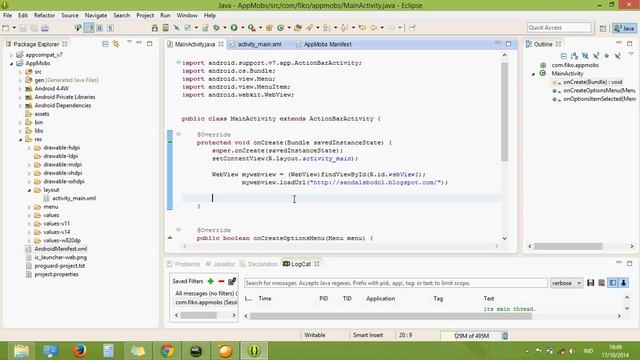Click the green Run button in toolbar

tap(234, 28)
